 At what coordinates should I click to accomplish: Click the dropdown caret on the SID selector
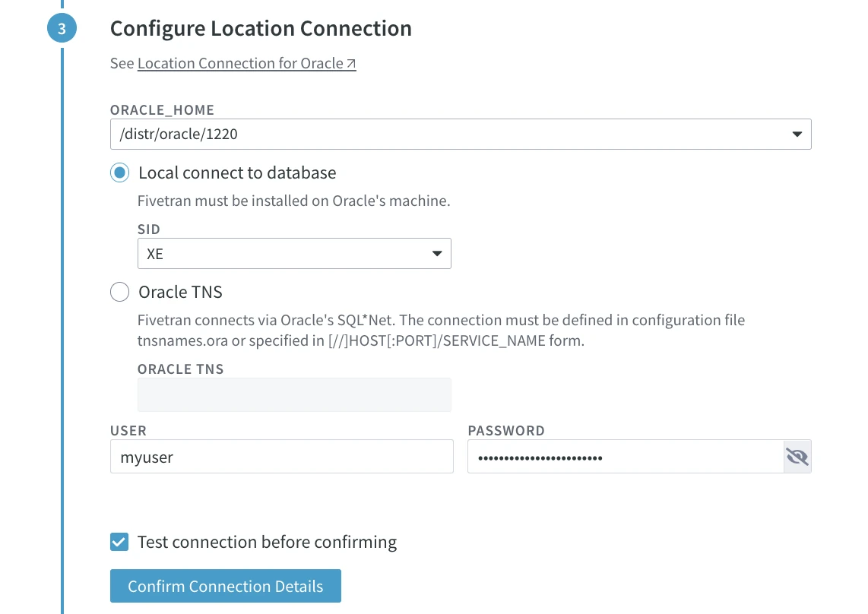437,253
